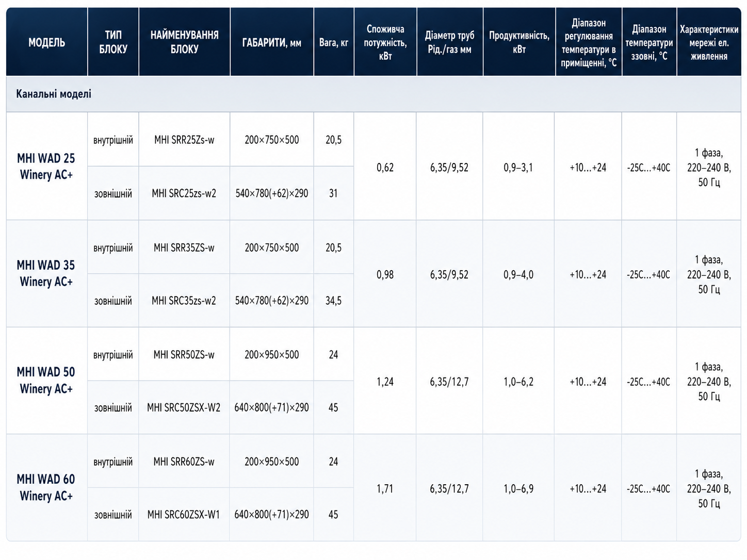Click the "200×750×500" dimensions for SRR25Zs-w
Screen dimensions: 747x560
(x=272, y=140)
